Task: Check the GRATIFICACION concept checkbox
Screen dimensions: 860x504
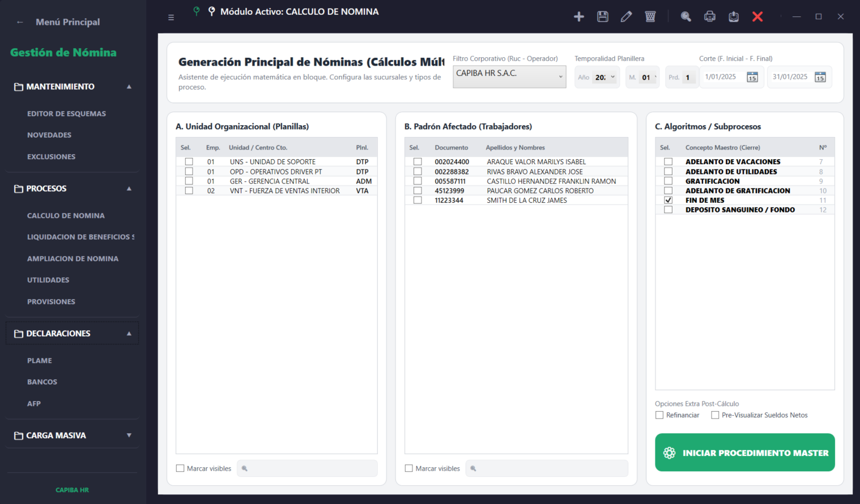Action: (669, 181)
